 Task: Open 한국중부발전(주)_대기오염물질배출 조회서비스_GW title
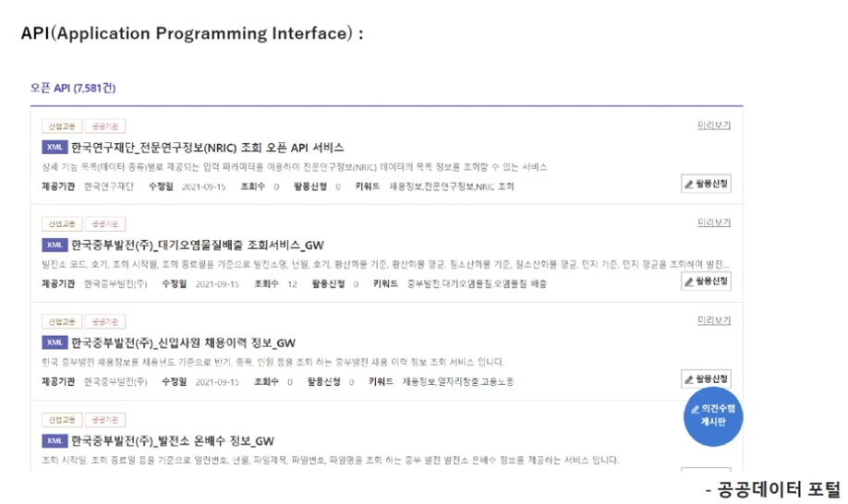(x=198, y=246)
